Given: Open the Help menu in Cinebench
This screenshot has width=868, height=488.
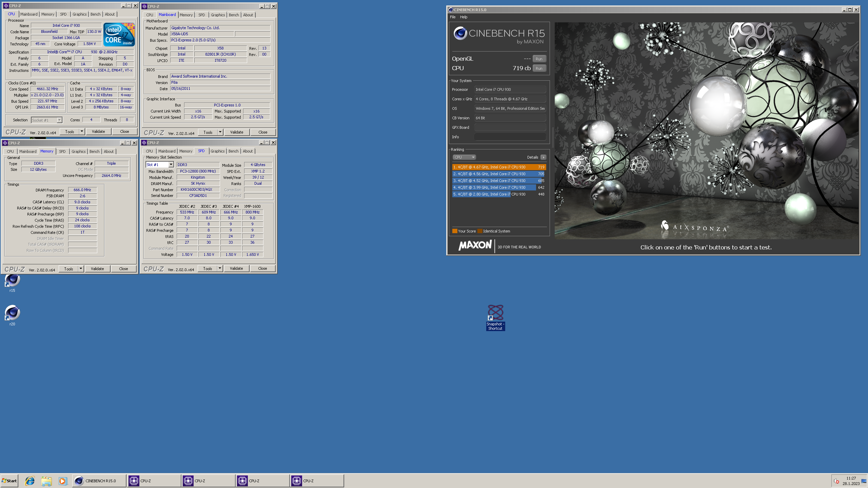Looking at the screenshot, I should coord(463,17).
